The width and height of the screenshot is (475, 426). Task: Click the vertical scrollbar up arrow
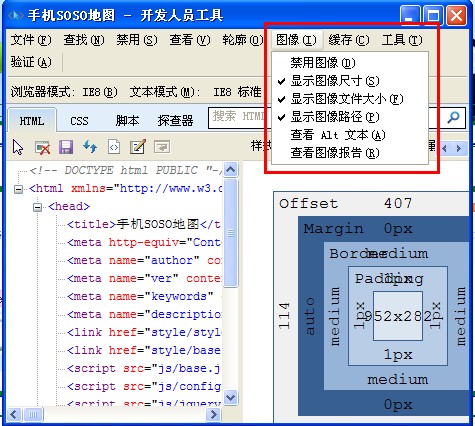(231, 170)
